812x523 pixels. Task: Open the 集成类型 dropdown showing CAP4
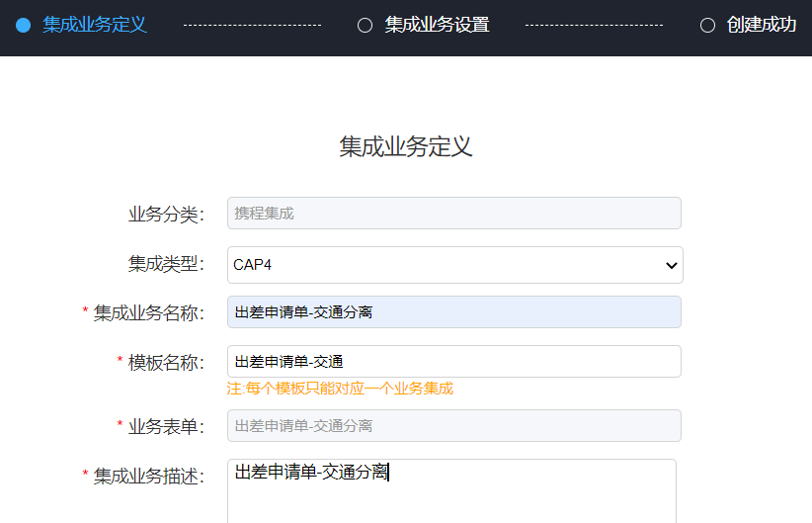point(445,265)
